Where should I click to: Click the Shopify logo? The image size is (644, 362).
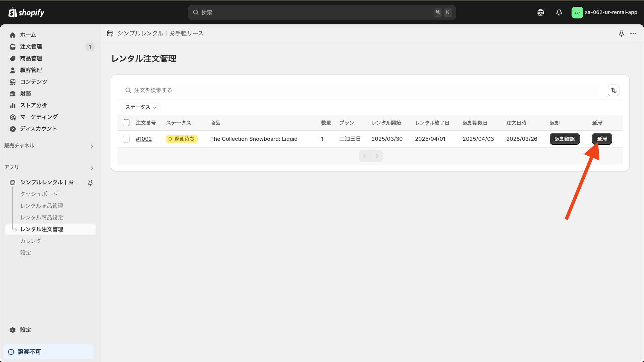[26, 12]
